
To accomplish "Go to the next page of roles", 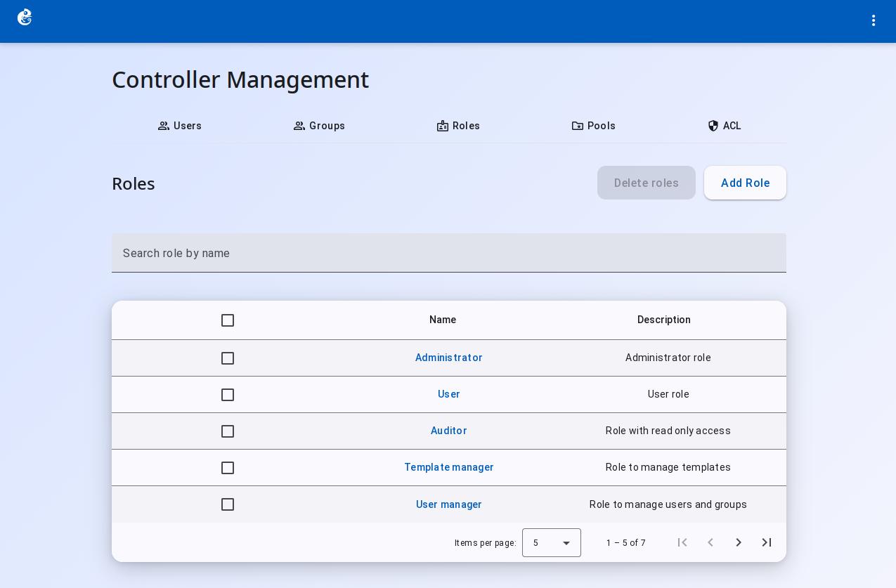I will coord(739,542).
